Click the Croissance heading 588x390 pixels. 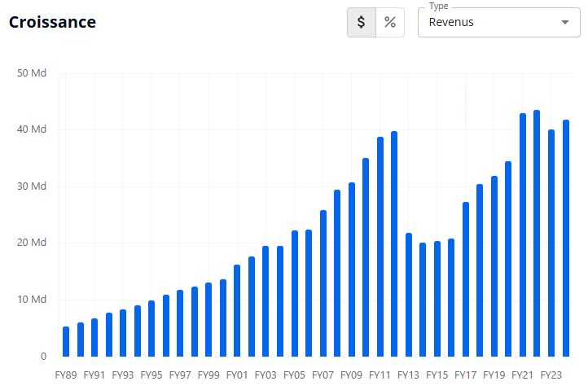[52, 22]
